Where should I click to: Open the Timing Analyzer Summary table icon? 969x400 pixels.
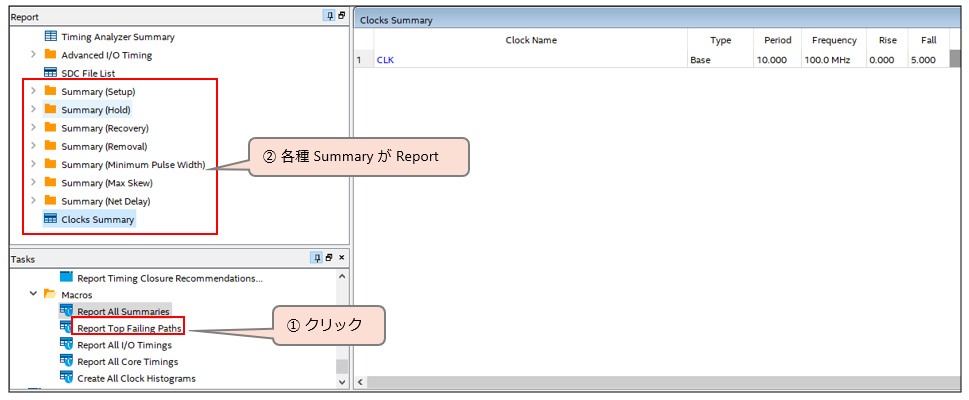tap(50, 37)
